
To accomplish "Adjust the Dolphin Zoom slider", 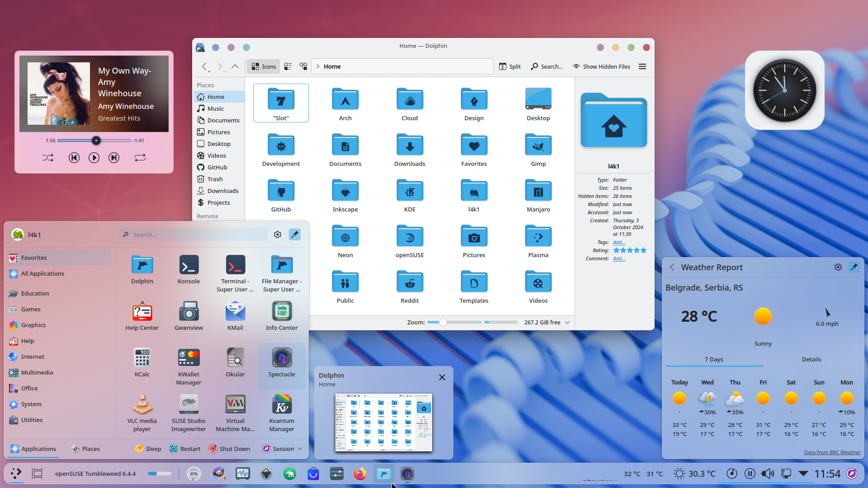I will click(x=454, y=322).
